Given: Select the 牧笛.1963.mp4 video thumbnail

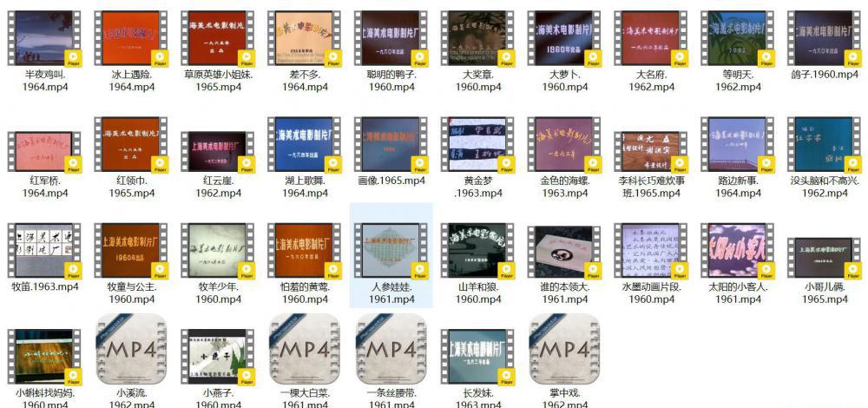Looking at the screenshot, I should [x=44, y=250].
